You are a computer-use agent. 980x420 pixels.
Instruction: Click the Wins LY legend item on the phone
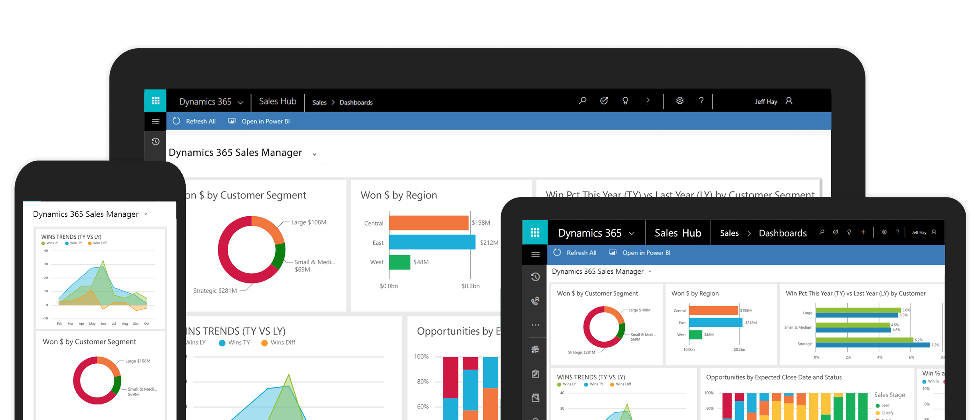tap(49, 243)
